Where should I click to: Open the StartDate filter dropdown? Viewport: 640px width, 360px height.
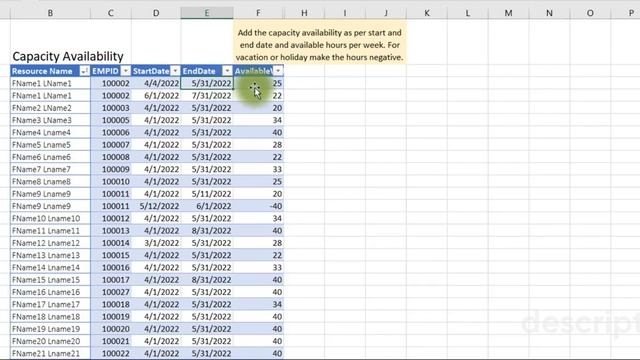click(x=175, y=71)
